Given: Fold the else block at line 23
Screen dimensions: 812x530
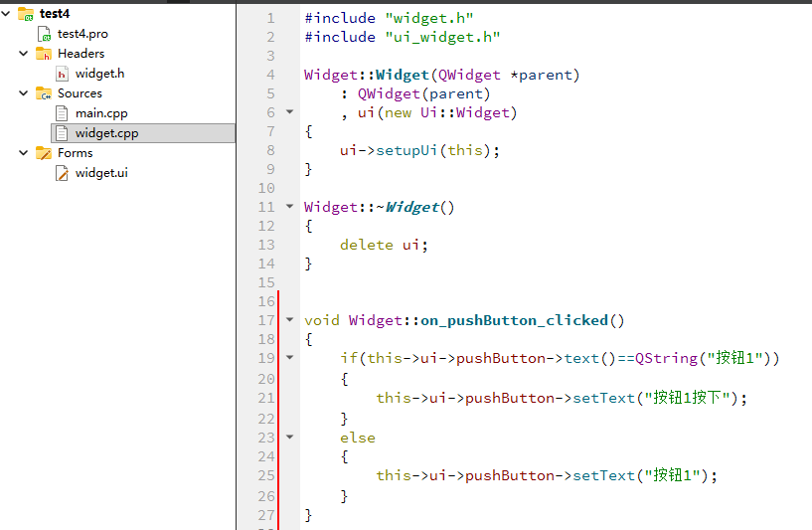Looking at the screenshot, I should click(x=290, y=438).
